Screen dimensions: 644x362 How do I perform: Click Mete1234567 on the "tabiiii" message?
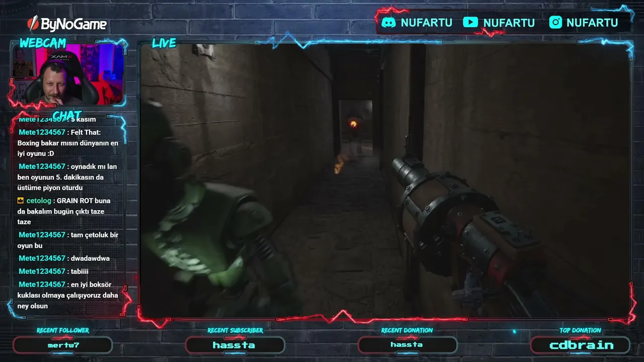42,271
